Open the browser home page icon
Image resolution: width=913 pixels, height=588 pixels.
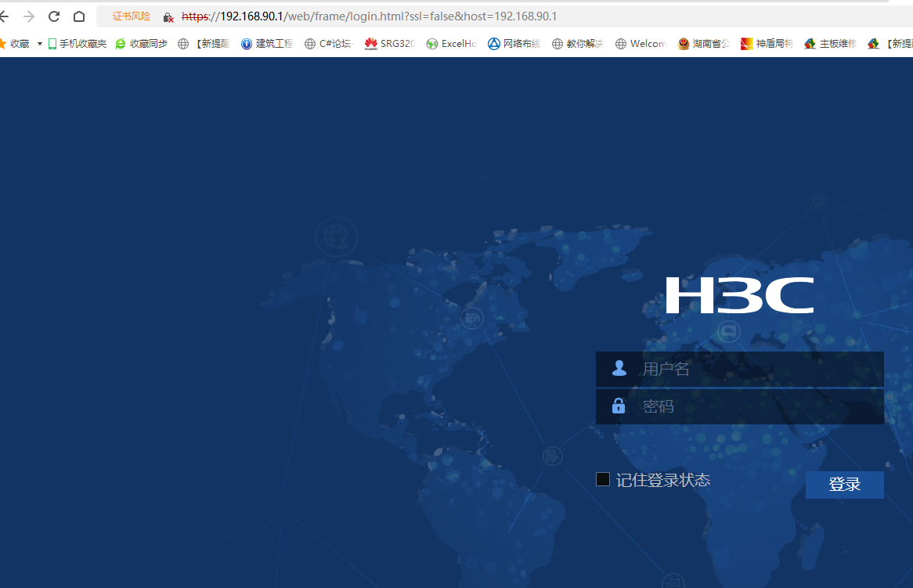[79, 16]
